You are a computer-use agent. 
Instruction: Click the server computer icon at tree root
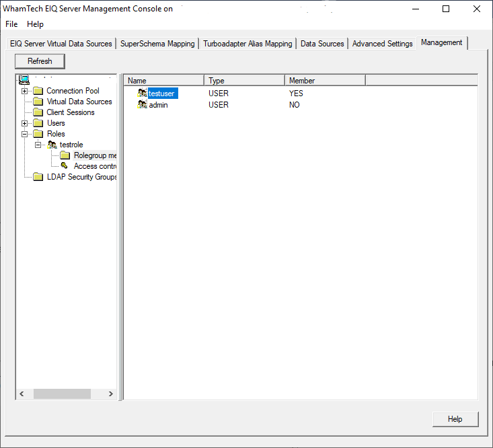pyautogui.click(x=24, y=80)
